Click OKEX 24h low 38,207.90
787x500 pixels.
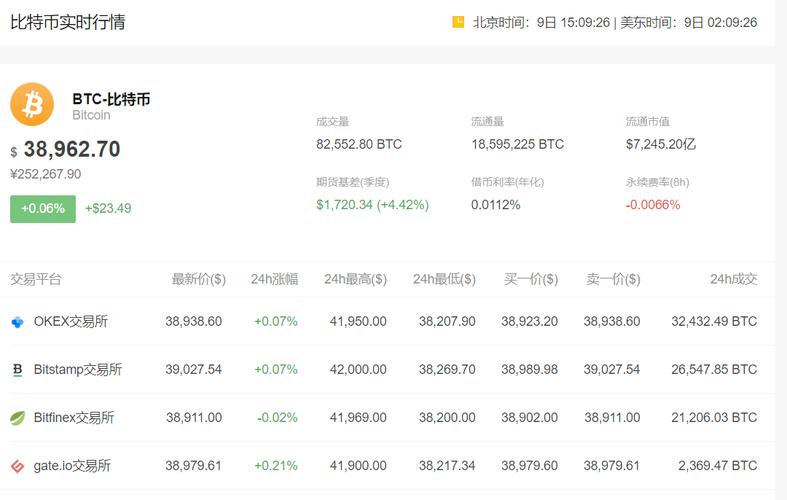coord(447,321)
